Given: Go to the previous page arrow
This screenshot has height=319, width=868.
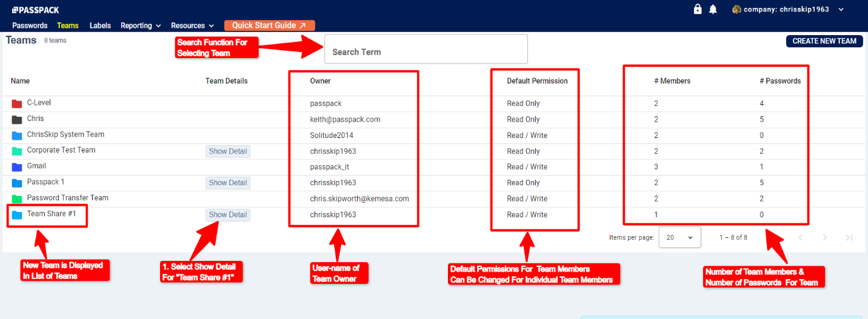Looking at the screenshot, I should 801,237.
